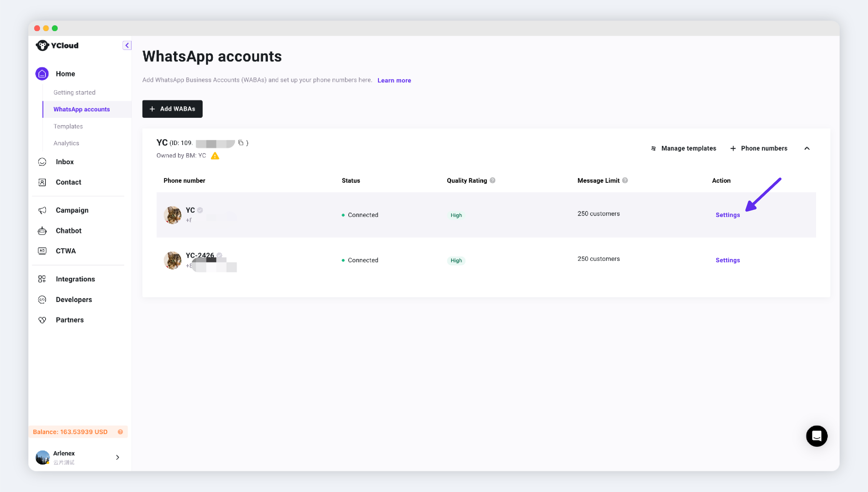Click the Add WABAs button
Screen dimensions: 868x492
(x=172, y=109)
